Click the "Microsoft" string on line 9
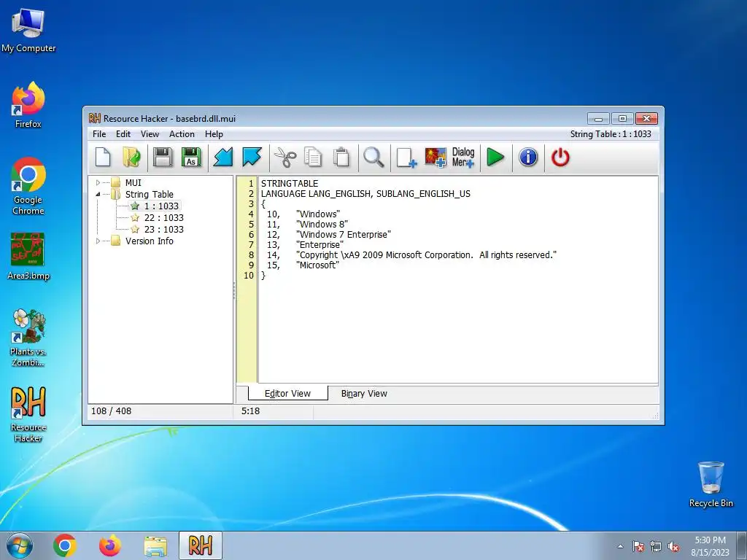Viewport: 747px width, 560px height. pos(317,265)
